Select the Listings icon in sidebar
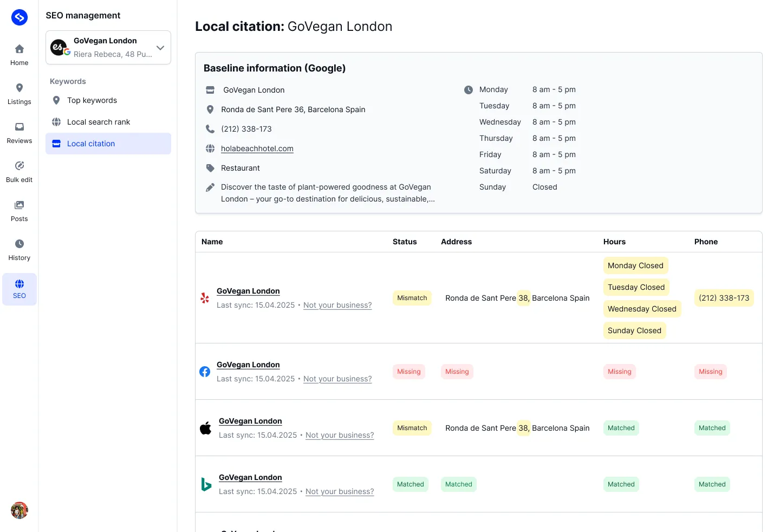Image resolution: width=780 pixels, height=532 pixels. click(x=19, y=93)
